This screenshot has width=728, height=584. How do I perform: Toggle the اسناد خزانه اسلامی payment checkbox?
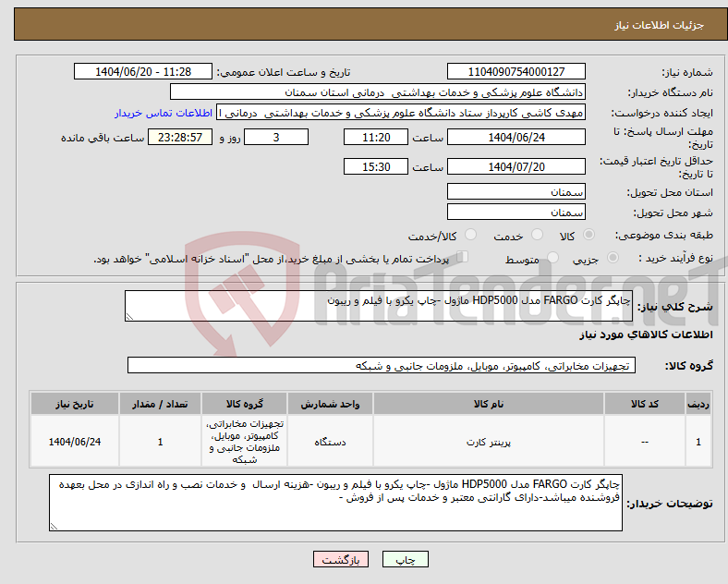coord(463,257)
